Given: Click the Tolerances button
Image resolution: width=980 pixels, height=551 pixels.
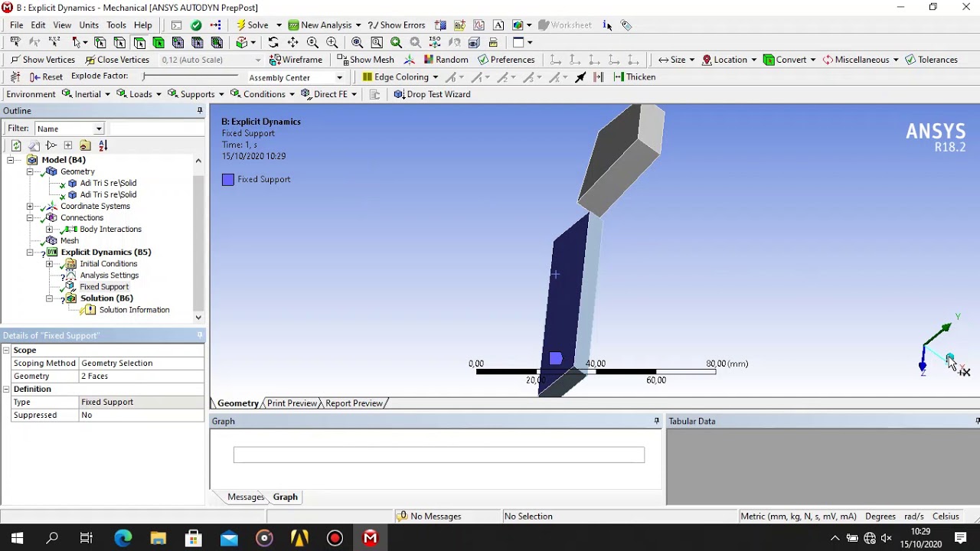Looking at the screenshot, I should pos(932,60).
